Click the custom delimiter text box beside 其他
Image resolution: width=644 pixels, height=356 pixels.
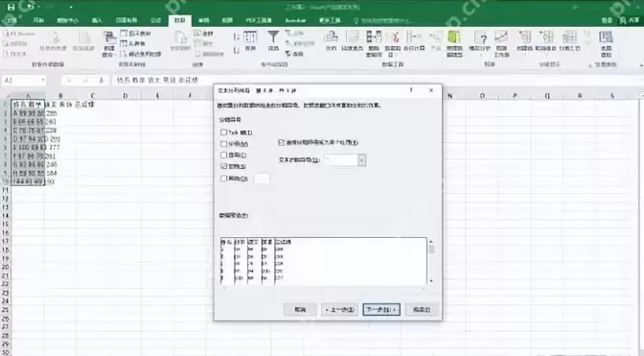point(262,178)
